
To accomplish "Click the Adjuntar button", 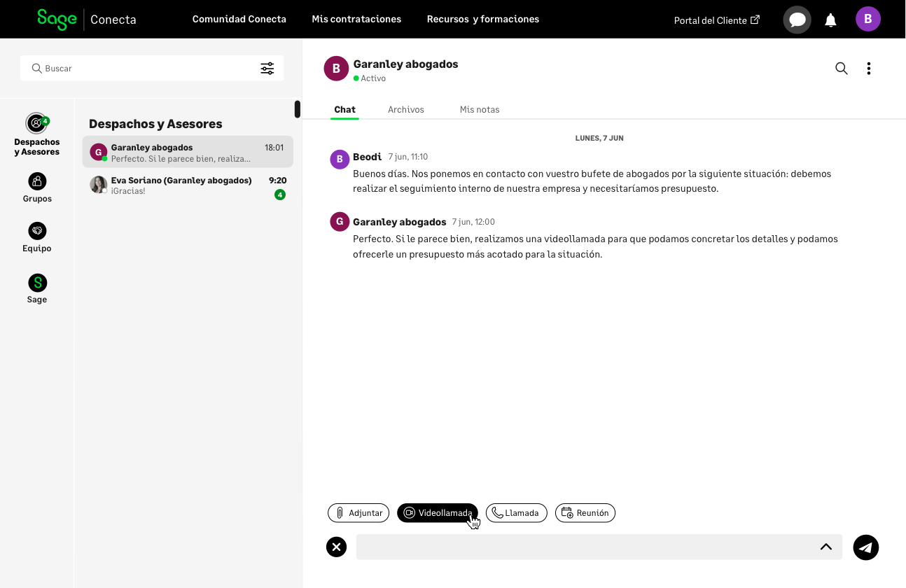I will pyautogui.click(x=358, y=513).
